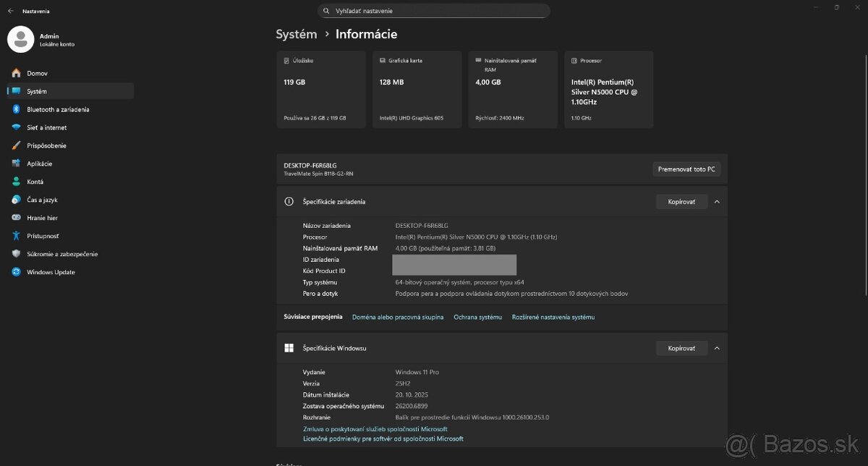The height and width of the screenshot is (466, 868).
Task: Click the Vyhľadať nastavenie search field
Action: 434,11
